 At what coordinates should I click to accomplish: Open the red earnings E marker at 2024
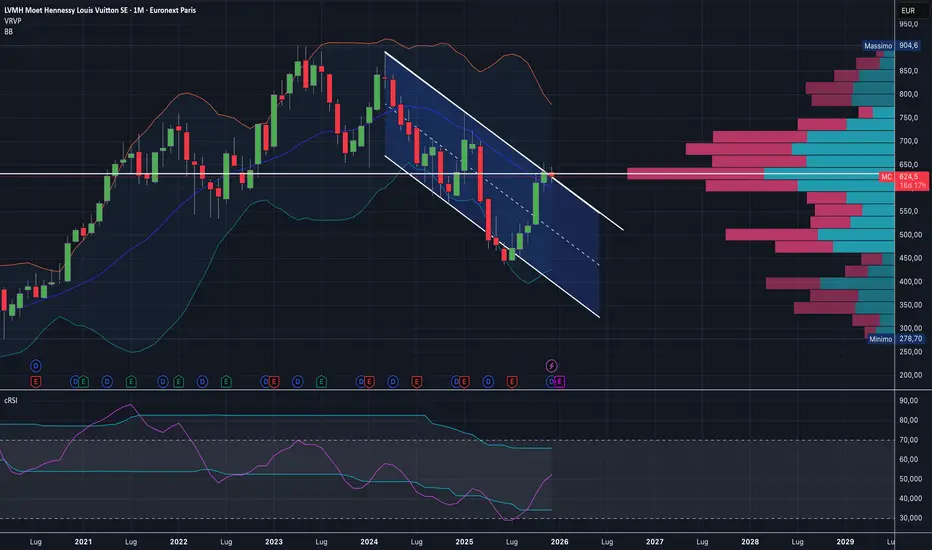tap(369, 382)
